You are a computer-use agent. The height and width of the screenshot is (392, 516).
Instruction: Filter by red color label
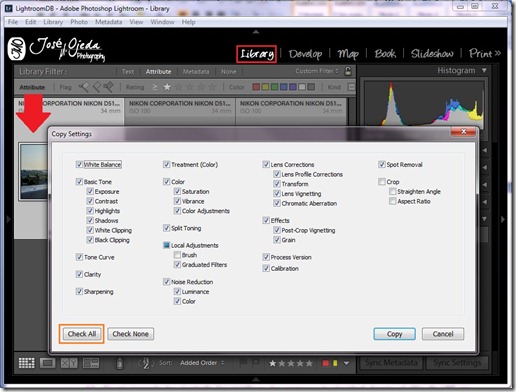(x=256, y=87)
